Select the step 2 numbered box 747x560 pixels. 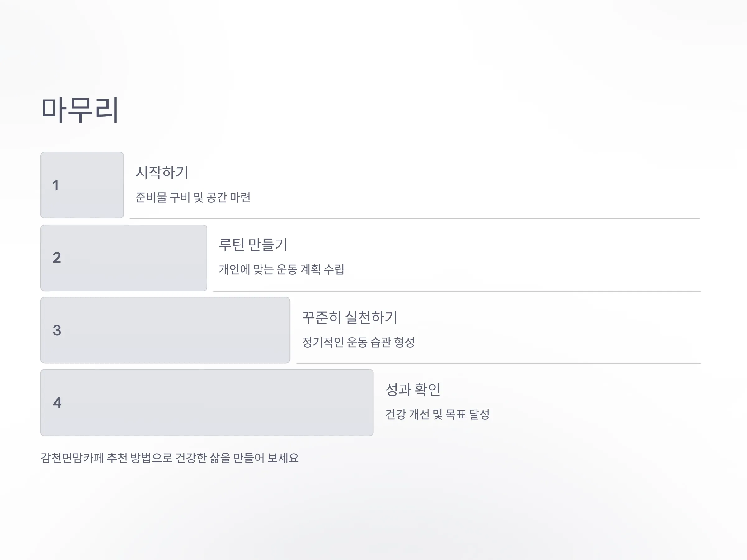click(x=124, y=258)
